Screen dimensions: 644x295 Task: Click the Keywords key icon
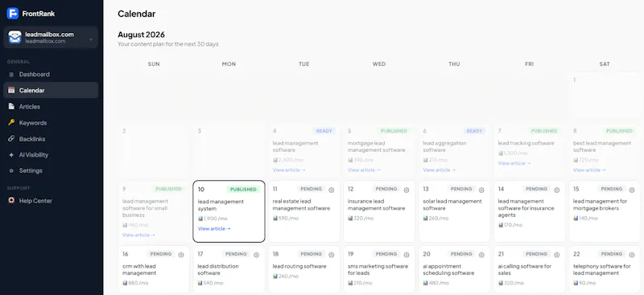[x=11, y=123]
